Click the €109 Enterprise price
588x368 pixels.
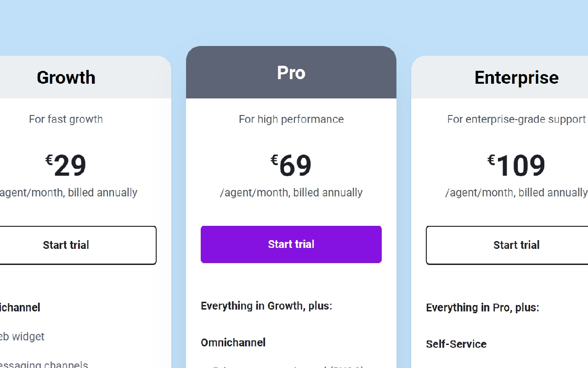point(516,166)
